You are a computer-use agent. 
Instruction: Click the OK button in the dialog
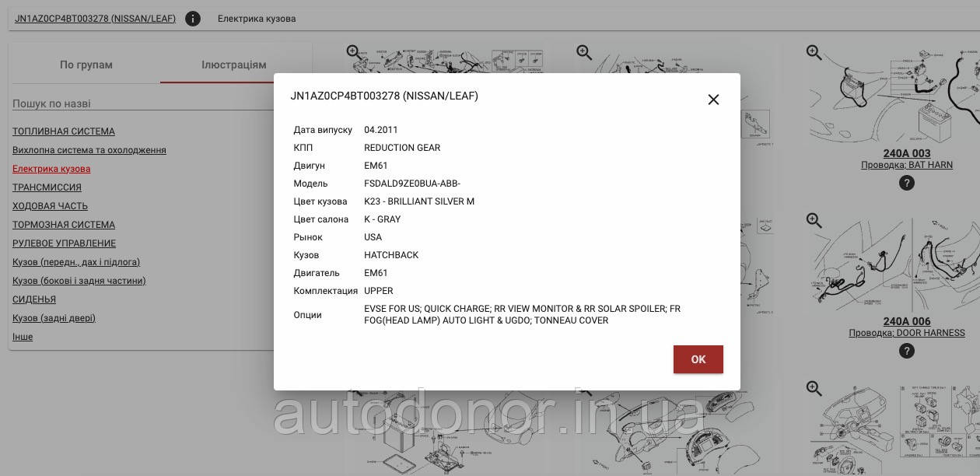pos(698,359)
